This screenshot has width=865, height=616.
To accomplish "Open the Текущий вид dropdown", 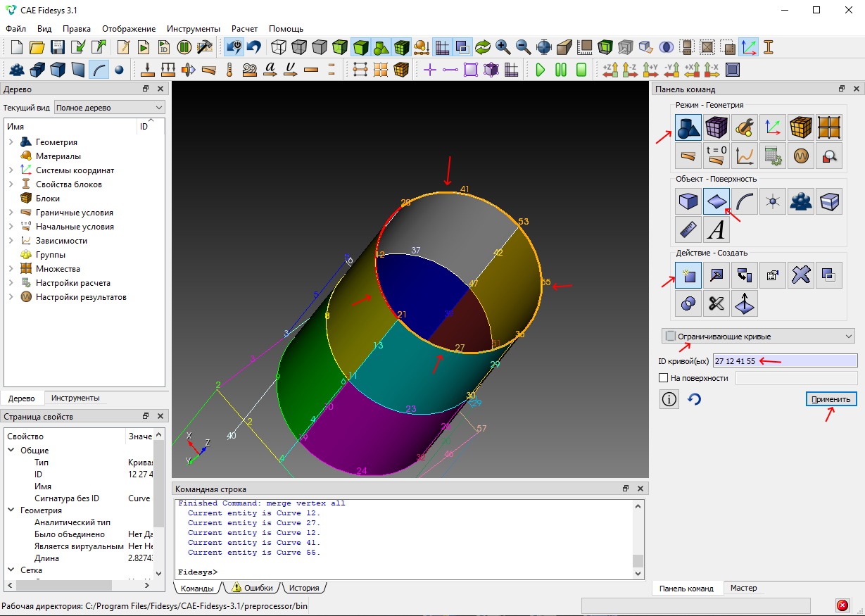I will coord(109,108).
